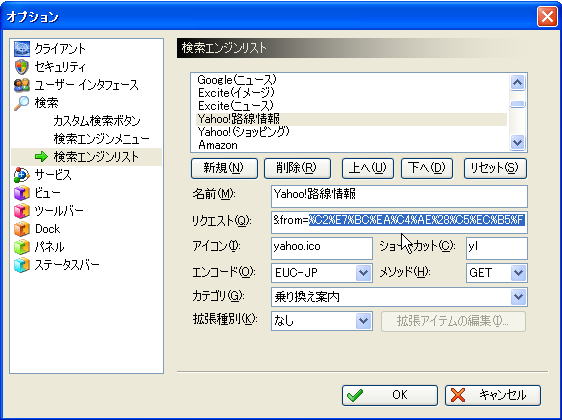Click the 削除(R) button
The image size is (562, 420).
tap(297, 168)
